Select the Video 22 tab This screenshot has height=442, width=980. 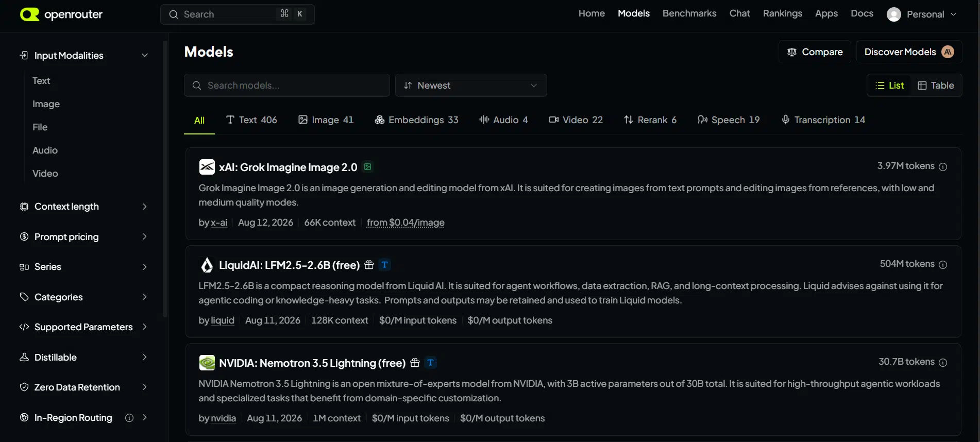(x=576, y=120)
